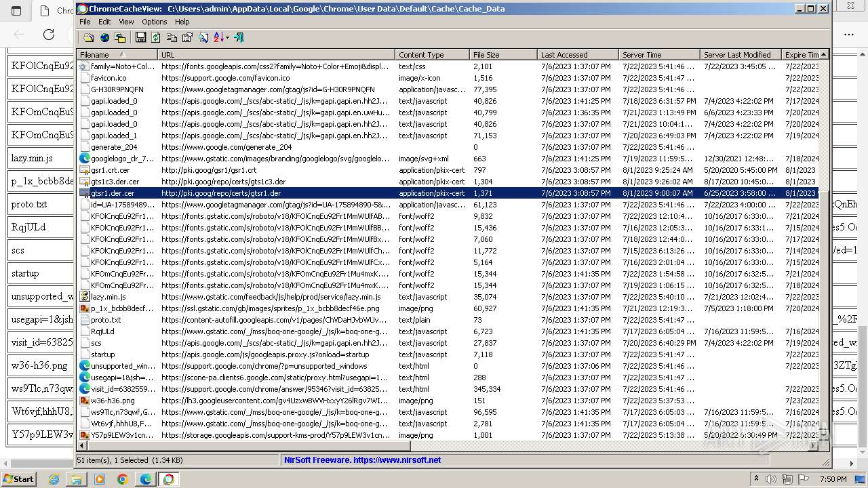This screenshot has width=868, height=488.
Task: Sort by Server Time column header
Action: [660, 55]
